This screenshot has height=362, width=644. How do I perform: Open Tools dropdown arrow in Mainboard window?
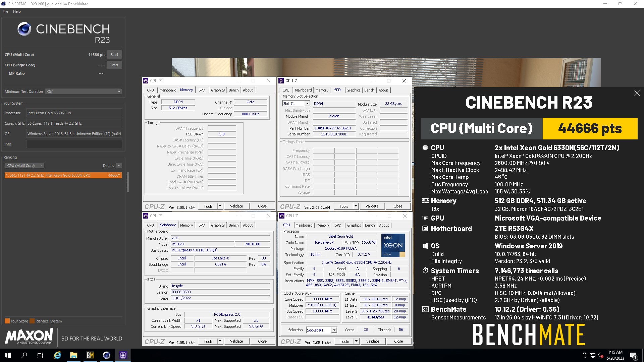coord(220,341)
